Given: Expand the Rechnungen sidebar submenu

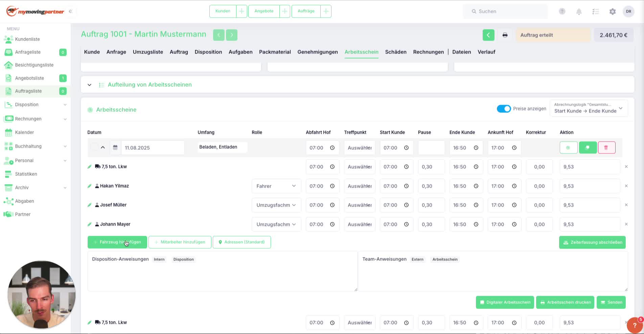Looking at the screenshot, I should pyautogui.click(x=65, y=119).
